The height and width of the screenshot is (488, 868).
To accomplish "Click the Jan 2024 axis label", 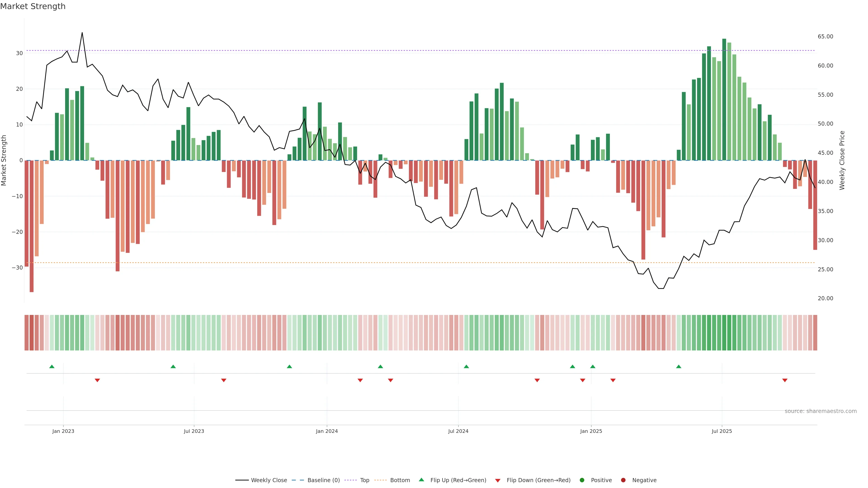I will click(326, 432).
